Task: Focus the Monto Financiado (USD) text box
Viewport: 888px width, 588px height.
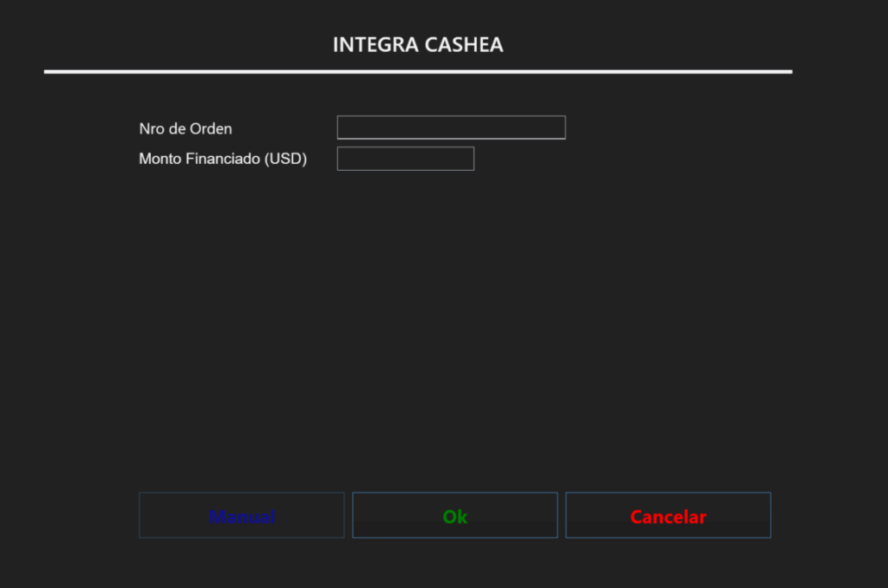Action: pos(406,159)
